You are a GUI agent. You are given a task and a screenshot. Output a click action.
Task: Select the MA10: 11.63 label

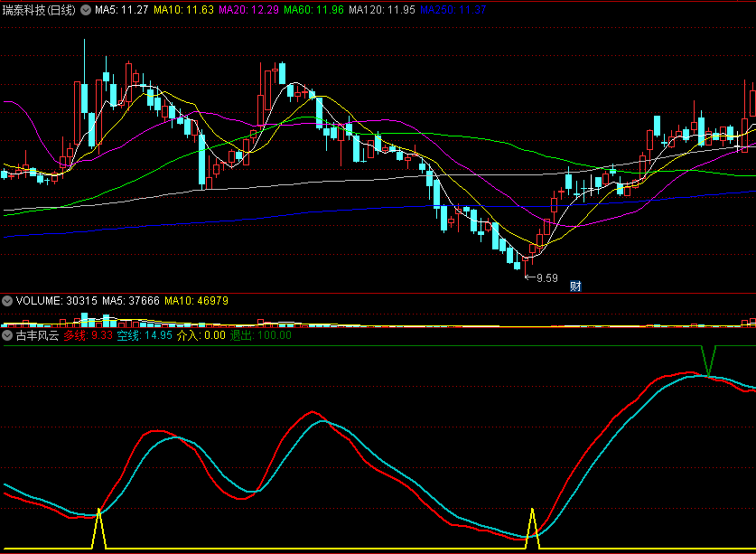coord(183,10)
